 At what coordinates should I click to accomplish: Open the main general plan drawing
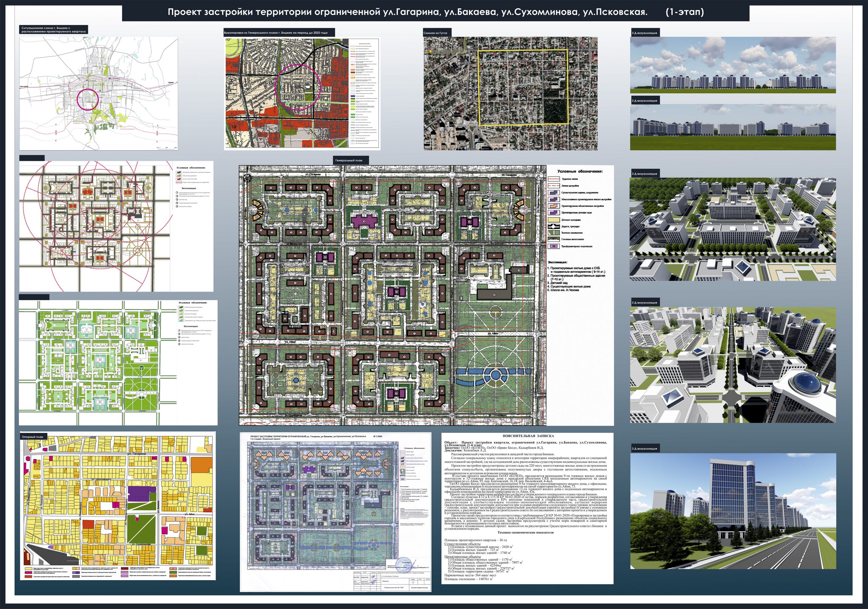point(392,295)
